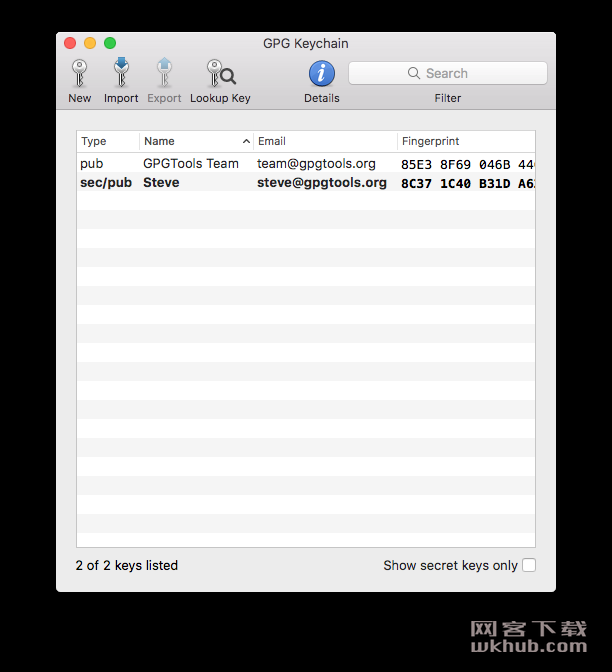Click the magnifier icon in Search field
Viewport: 612px width, 672px height.
414,73
